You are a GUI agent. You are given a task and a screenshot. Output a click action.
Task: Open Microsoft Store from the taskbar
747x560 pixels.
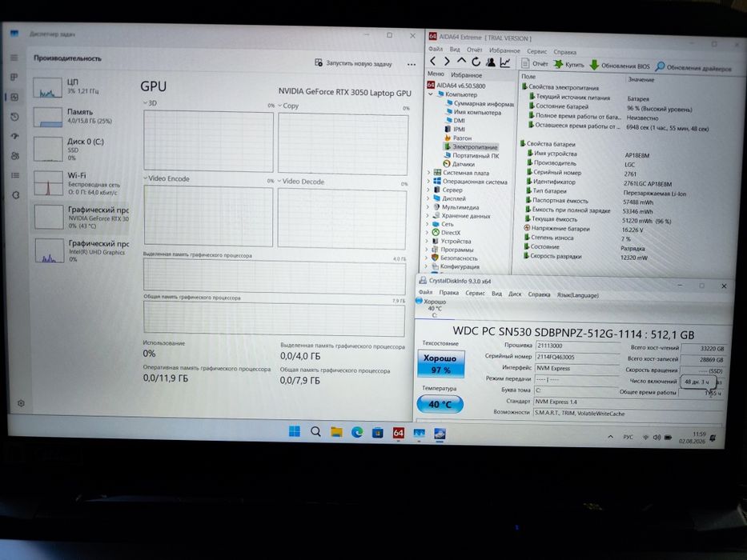click(378, 433)
